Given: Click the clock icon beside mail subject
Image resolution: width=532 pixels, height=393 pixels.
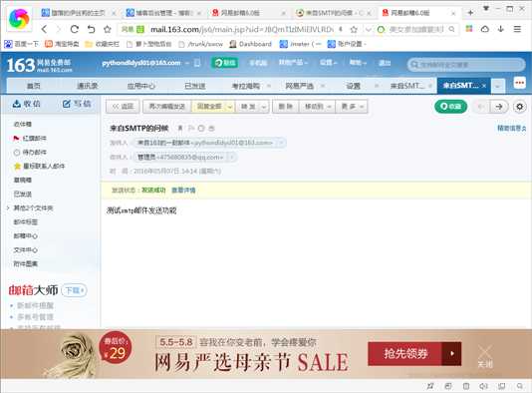Looking at the screenshot, I should click(201, 128).
